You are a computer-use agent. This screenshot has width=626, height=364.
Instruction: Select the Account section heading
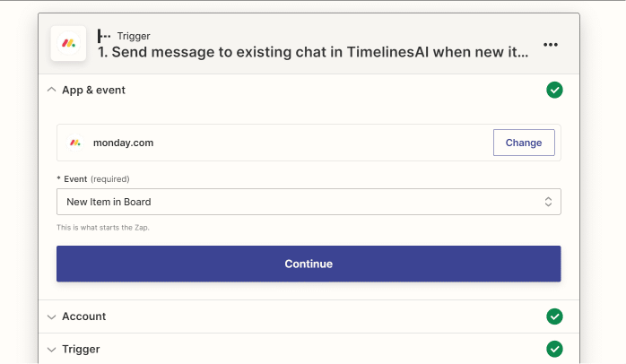[x=83, y=316]
